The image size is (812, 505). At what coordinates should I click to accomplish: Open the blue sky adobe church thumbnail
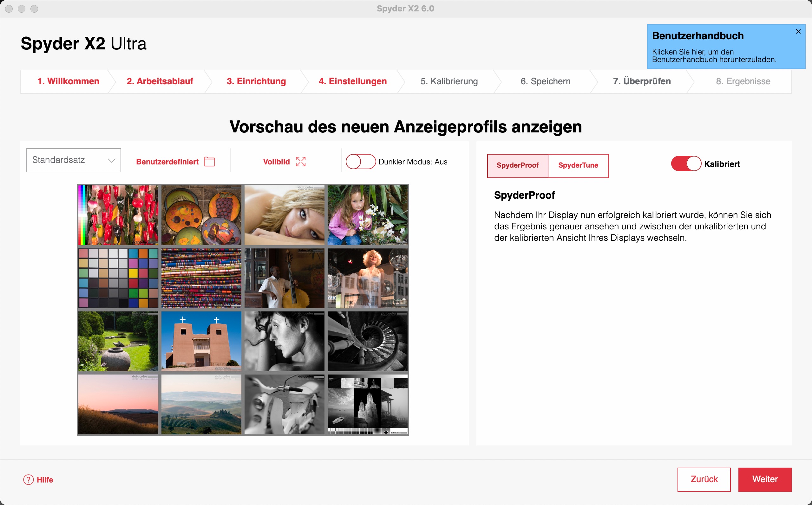pyautogui.click(x=201, y=341)
